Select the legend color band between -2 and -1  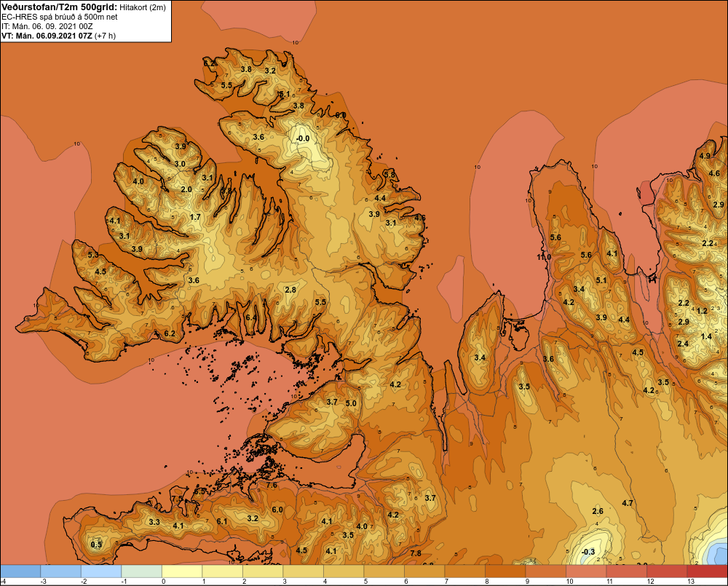101,571
